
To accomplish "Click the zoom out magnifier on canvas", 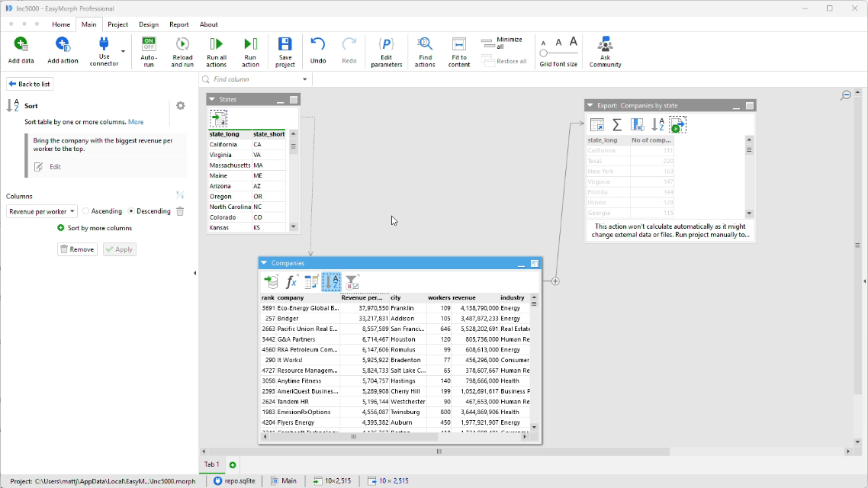I will pos(845,96).
